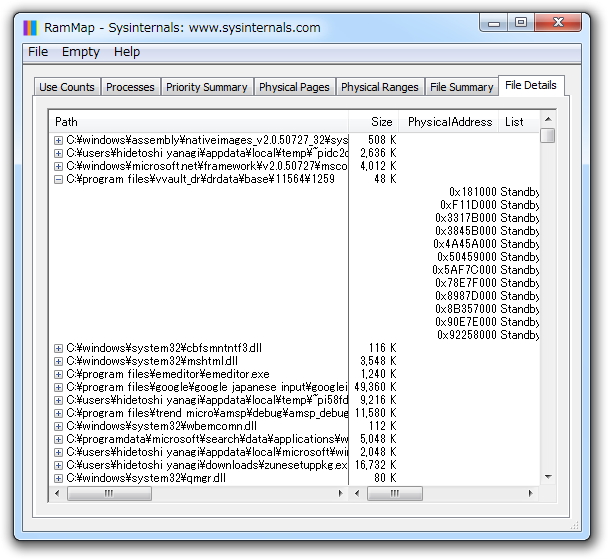
Task: Sort by the Path column header
Action: (199, 122)
